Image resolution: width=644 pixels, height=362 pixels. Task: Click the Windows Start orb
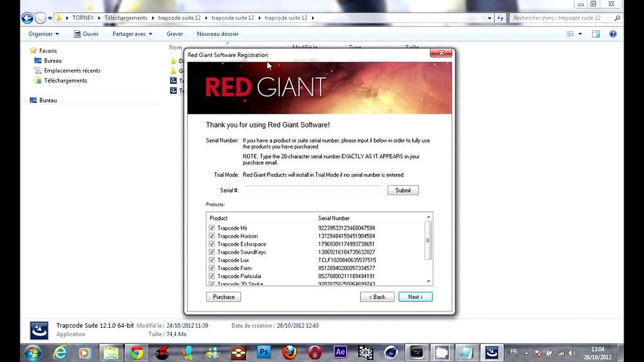click(33, 353)
